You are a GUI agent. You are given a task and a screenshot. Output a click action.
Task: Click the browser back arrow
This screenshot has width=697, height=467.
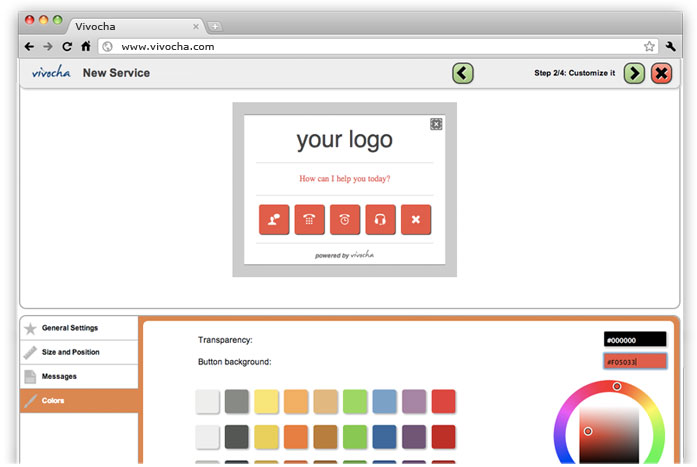coord(29,47)
